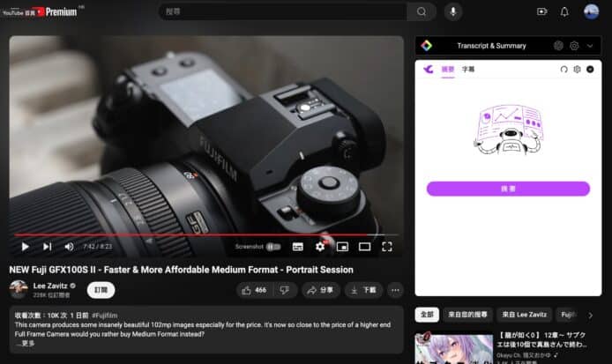The image size is (612, 364).
Task: Open the three-dot more actions menu
Action: 395,289
